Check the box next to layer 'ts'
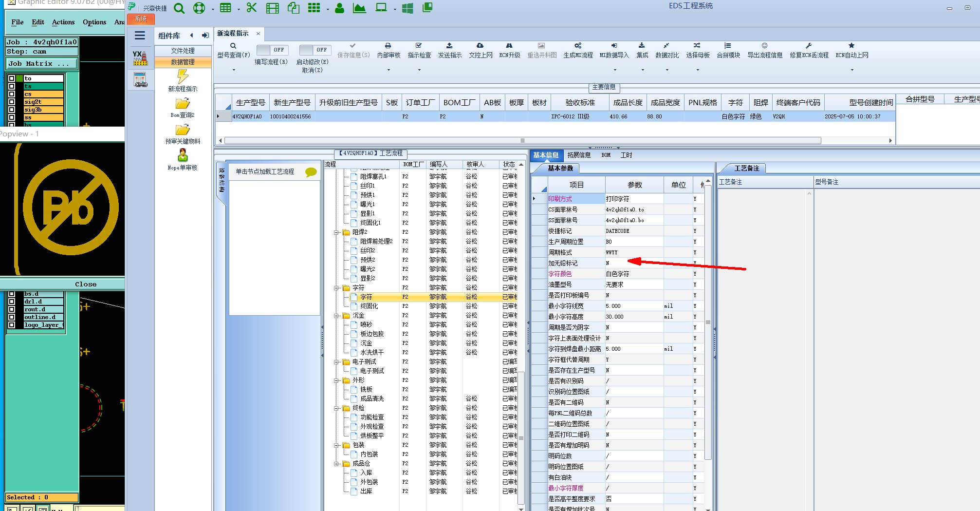 (x=12, y=86)
